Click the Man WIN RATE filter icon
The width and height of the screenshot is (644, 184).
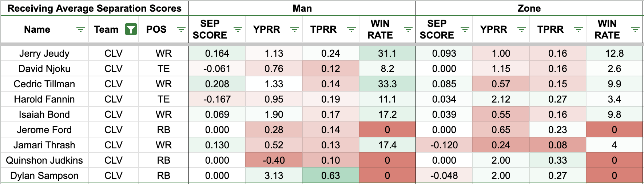[x=408, y=29]
